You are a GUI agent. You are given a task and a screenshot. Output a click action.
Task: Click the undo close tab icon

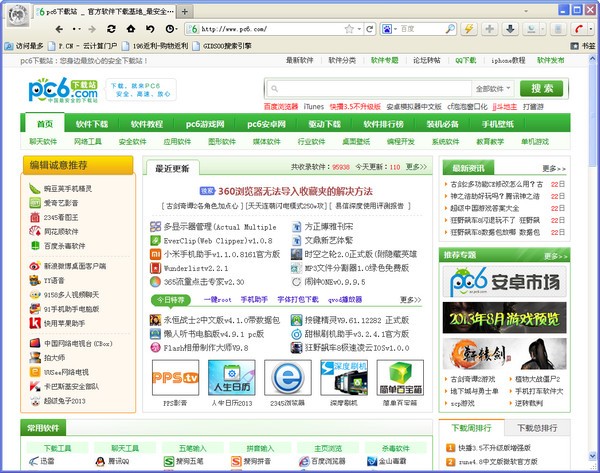[150, 29]
